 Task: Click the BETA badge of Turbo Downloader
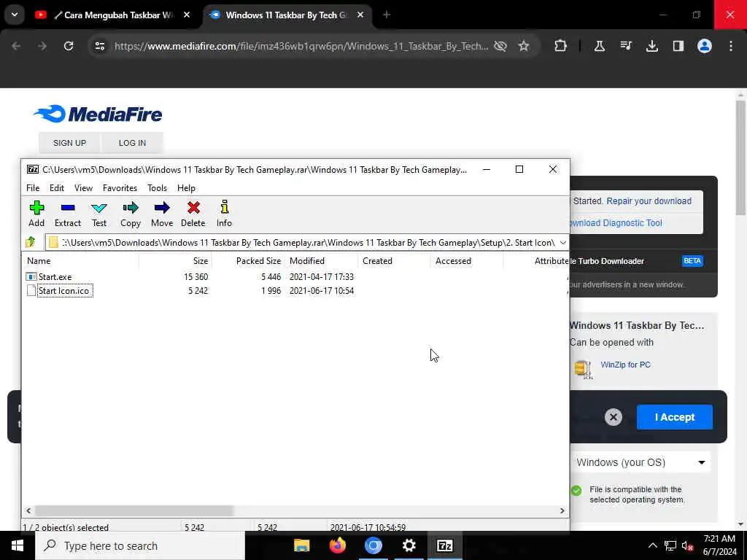coord(692,261)
